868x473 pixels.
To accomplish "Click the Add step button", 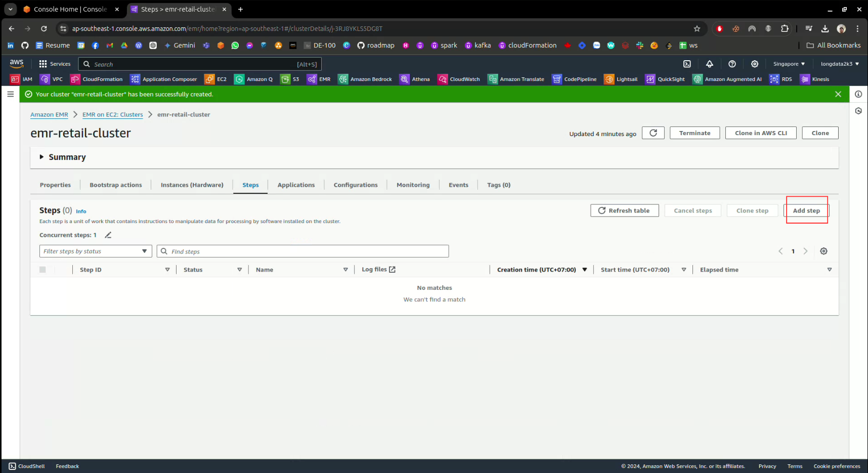I will pos(806,210).
